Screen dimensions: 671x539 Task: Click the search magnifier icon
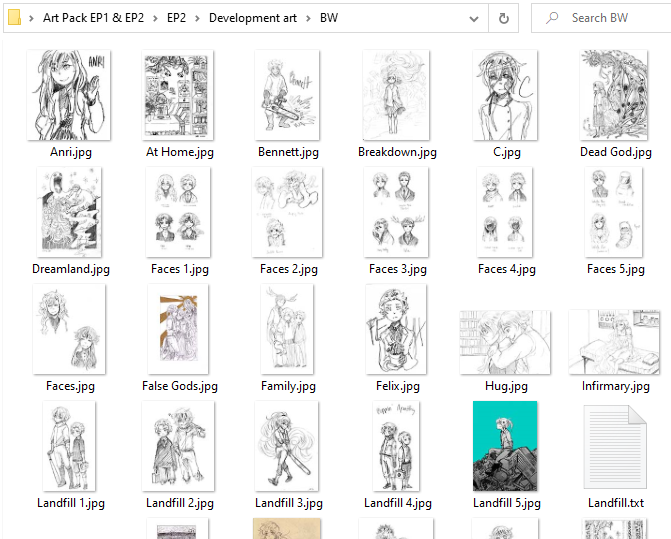[x=552, y=18]
